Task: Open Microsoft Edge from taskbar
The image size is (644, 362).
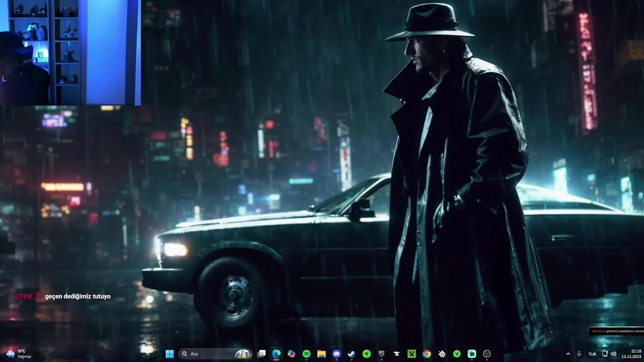Action: tap(276, 354)
